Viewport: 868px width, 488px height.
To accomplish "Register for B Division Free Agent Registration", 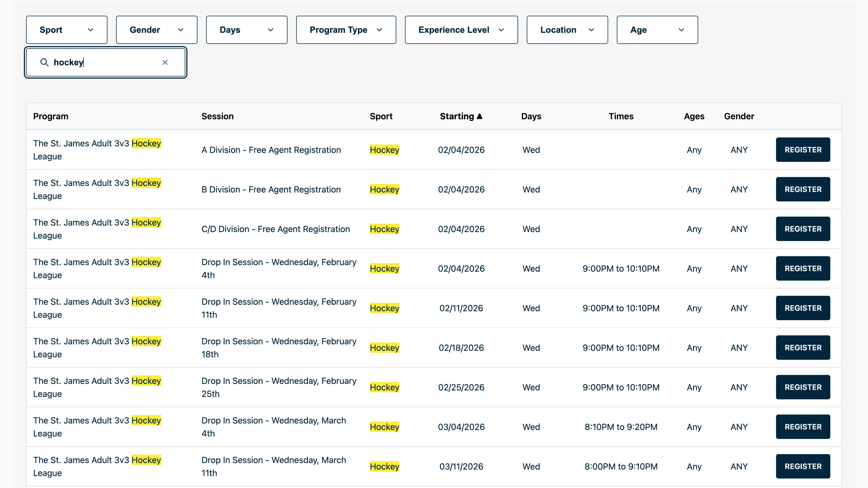I will (803, 189).
